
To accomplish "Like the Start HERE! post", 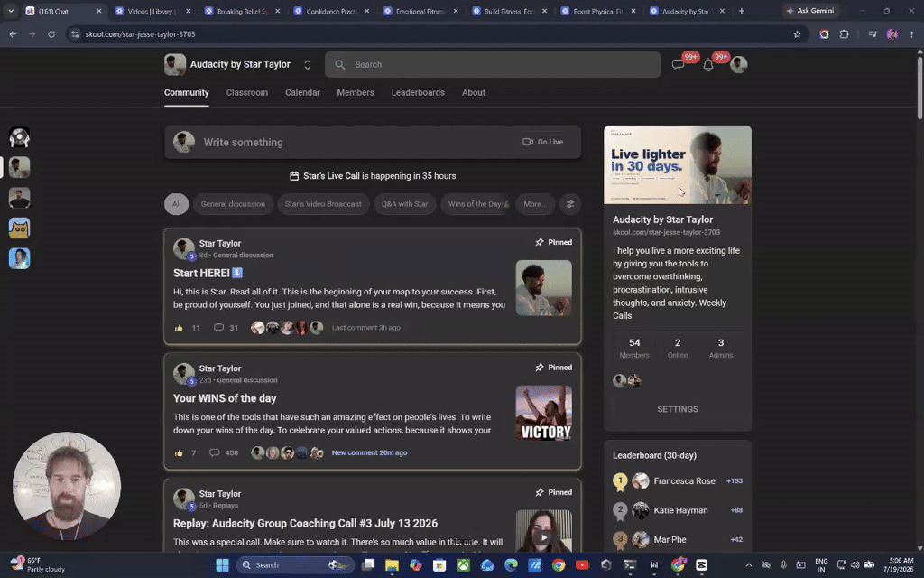I will coord(179,328).
